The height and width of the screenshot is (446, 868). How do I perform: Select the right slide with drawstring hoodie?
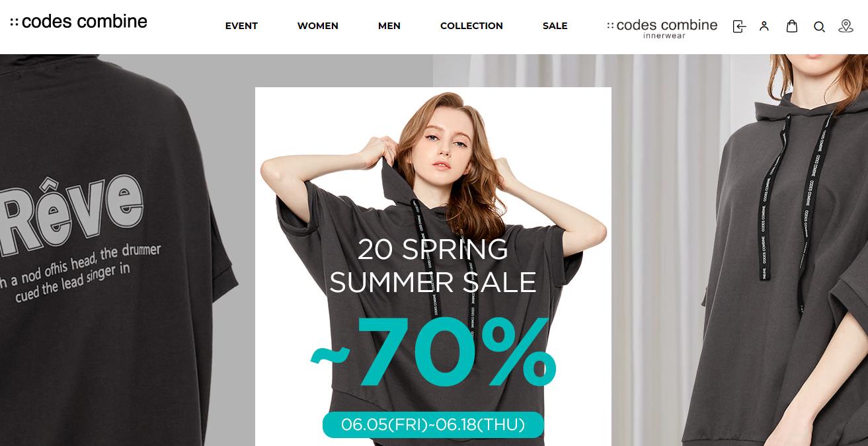740,250
